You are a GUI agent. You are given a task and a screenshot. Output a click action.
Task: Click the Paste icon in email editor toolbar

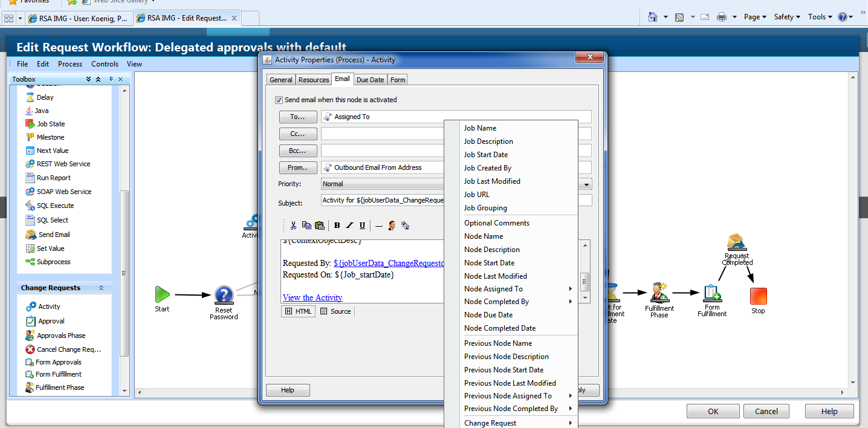[x=320, y=225]
